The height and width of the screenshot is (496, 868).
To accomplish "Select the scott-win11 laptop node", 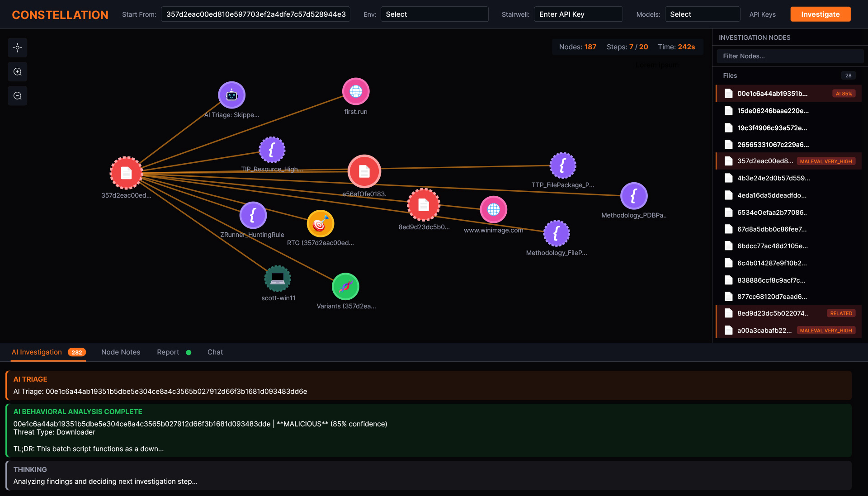I will click(x=278, y=279).
